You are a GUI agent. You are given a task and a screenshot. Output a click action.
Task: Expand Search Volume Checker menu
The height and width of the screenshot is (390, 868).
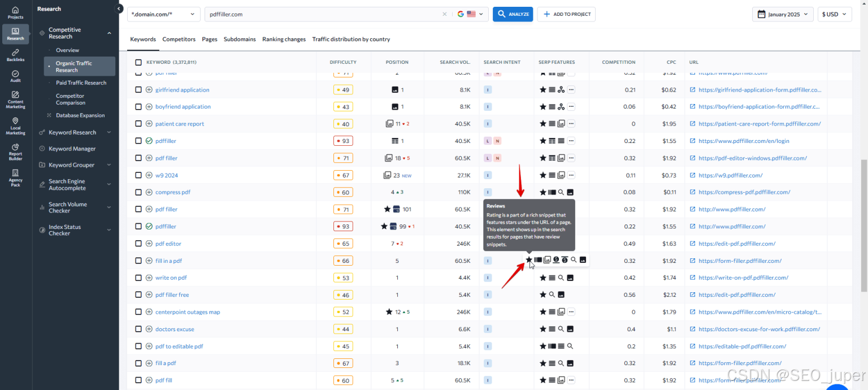(x=109, y=207)
